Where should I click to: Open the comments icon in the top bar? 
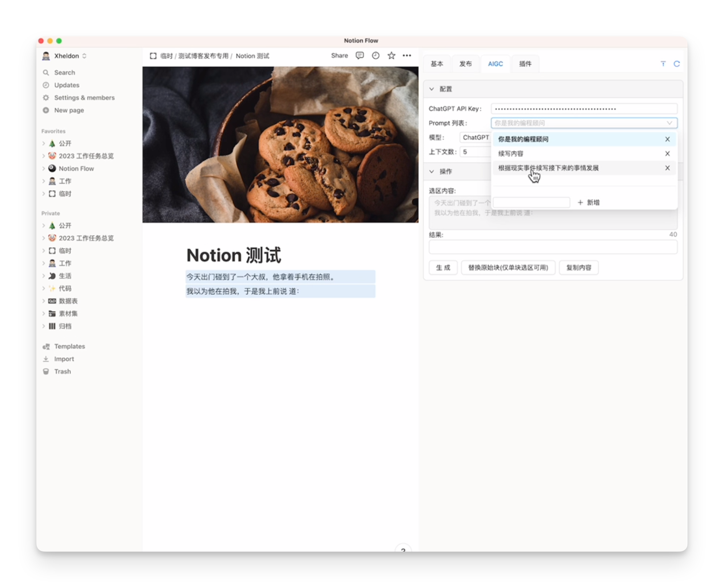(359, 56)
